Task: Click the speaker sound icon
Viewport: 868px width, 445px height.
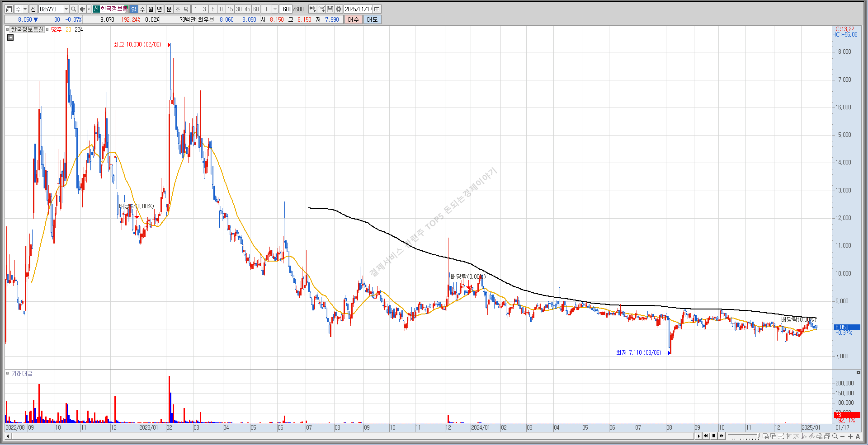Action: click(x=82, y=9)
